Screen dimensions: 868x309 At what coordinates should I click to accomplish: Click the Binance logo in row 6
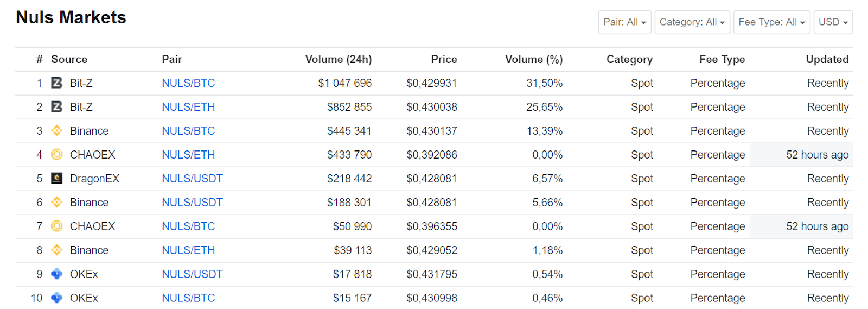click(56, 203)
